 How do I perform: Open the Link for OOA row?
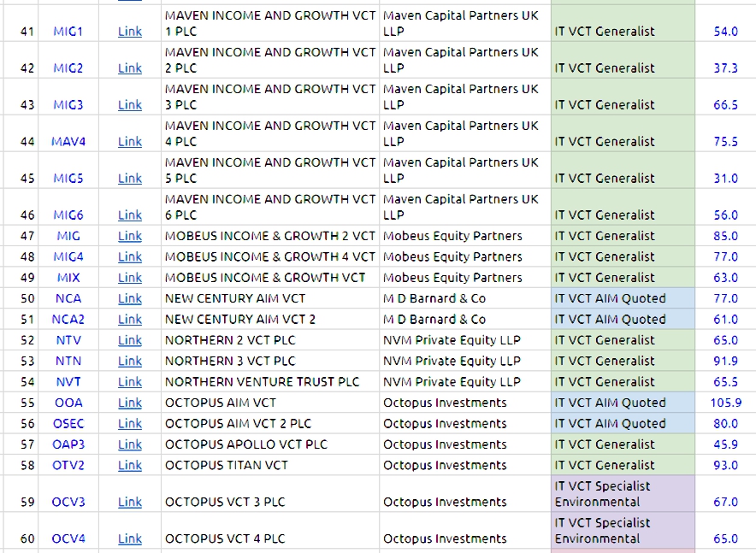(130, 403)
